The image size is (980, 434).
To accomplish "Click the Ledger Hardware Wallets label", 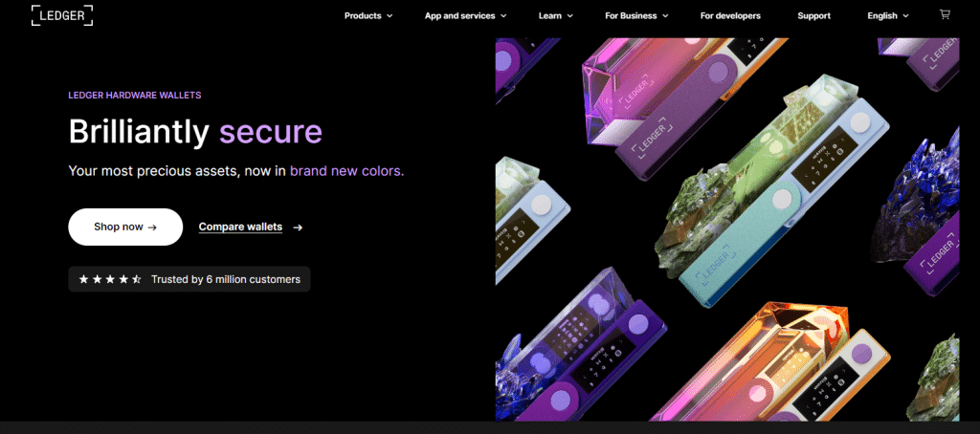I will click(x=134, y=96).
